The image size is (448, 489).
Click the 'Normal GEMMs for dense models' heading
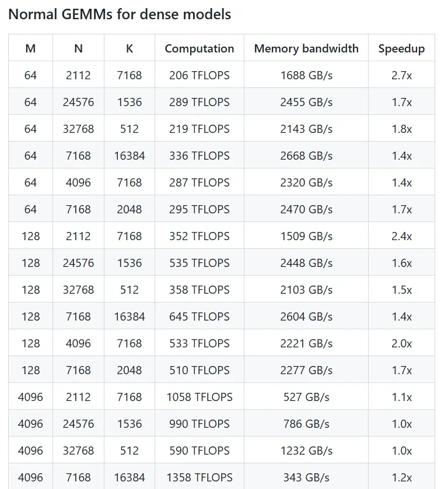click(120, 15)
